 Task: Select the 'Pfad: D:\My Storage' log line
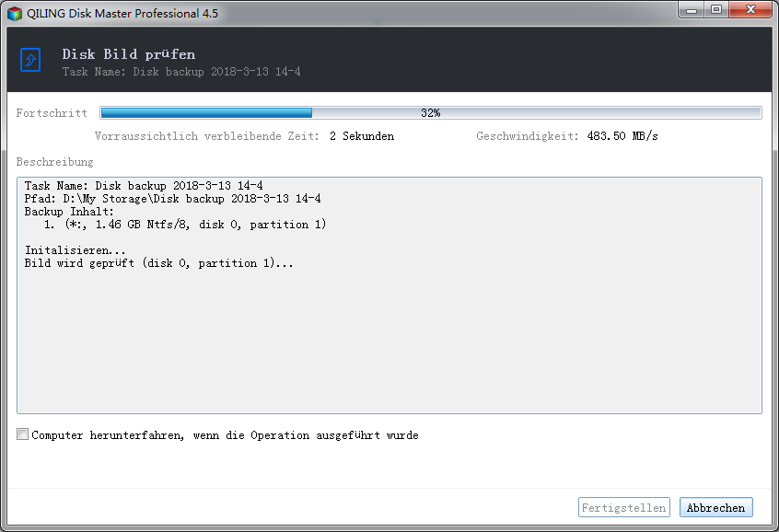coord(172,199)
